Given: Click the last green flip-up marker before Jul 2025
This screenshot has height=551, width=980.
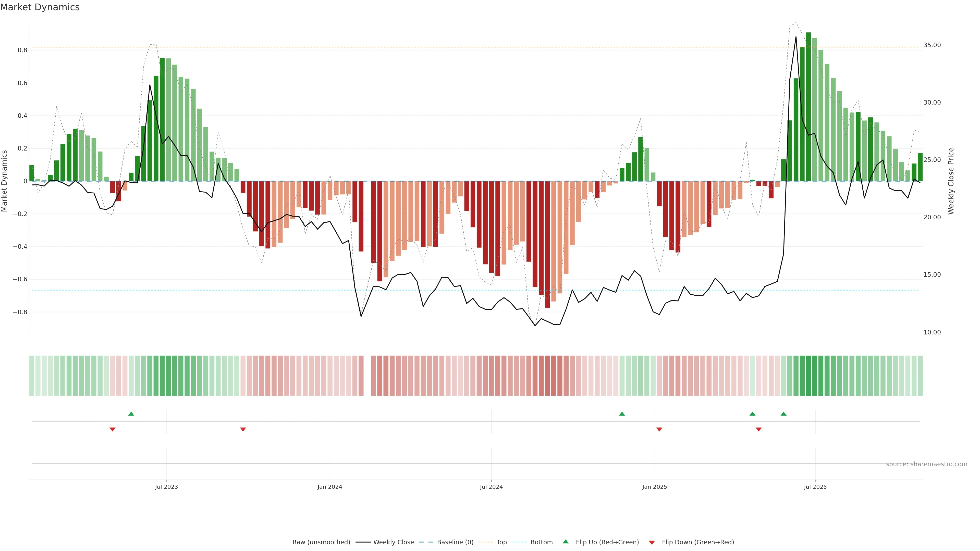Looking at the screenshot, I should coord(783,414).
